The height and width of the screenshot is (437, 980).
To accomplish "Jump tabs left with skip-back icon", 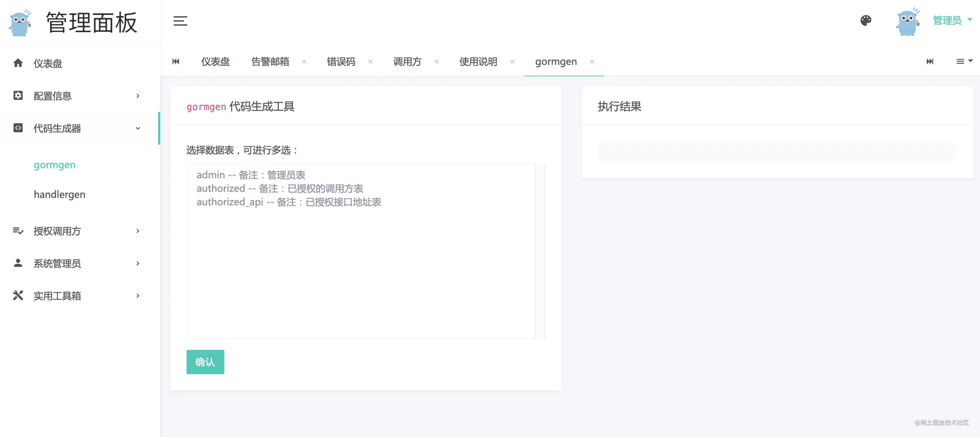I will coord(176,61).
